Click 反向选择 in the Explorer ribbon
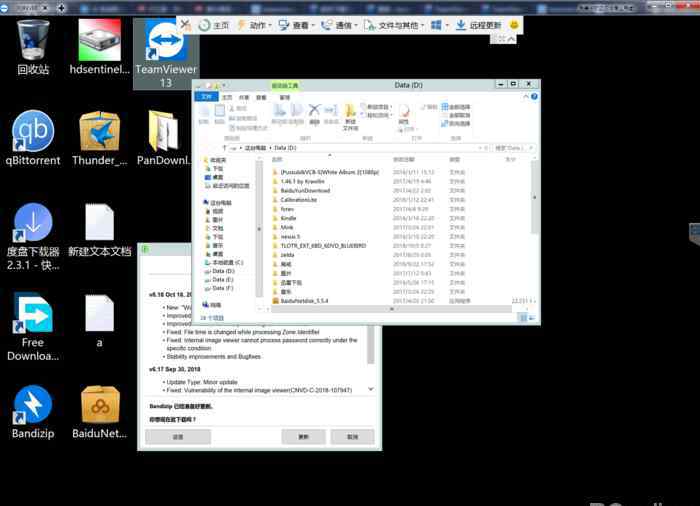 click(456, 123)
